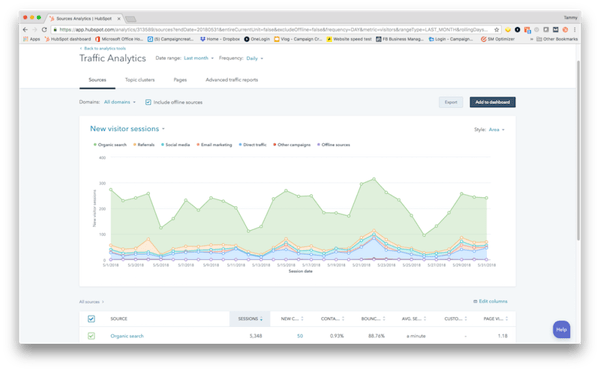Toggle Organic search series in chart legend

tap(110, 145)
